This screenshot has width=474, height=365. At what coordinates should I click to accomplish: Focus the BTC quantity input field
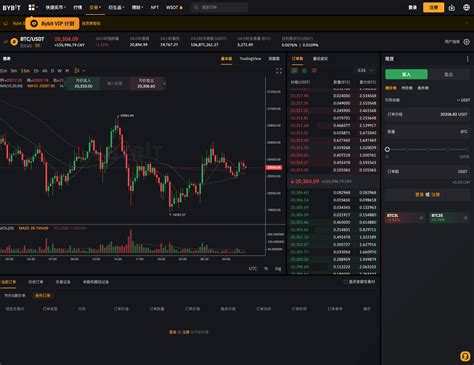click(x=427, y=132)
